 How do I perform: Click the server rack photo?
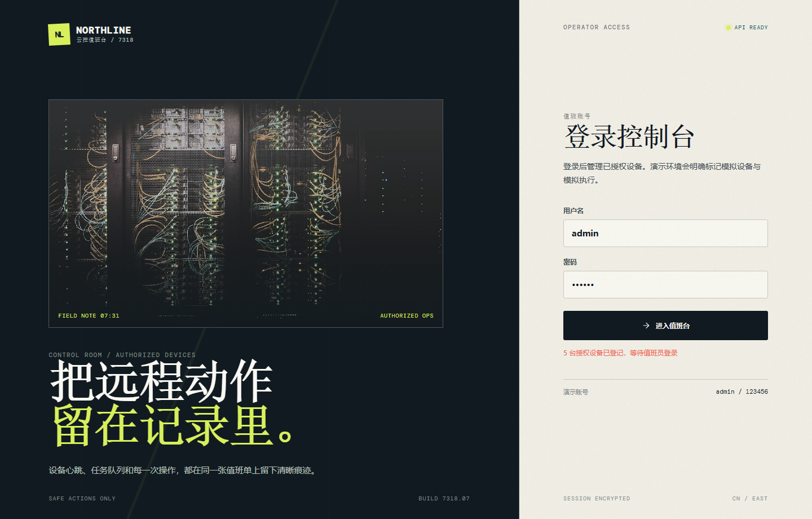[246, 213]
